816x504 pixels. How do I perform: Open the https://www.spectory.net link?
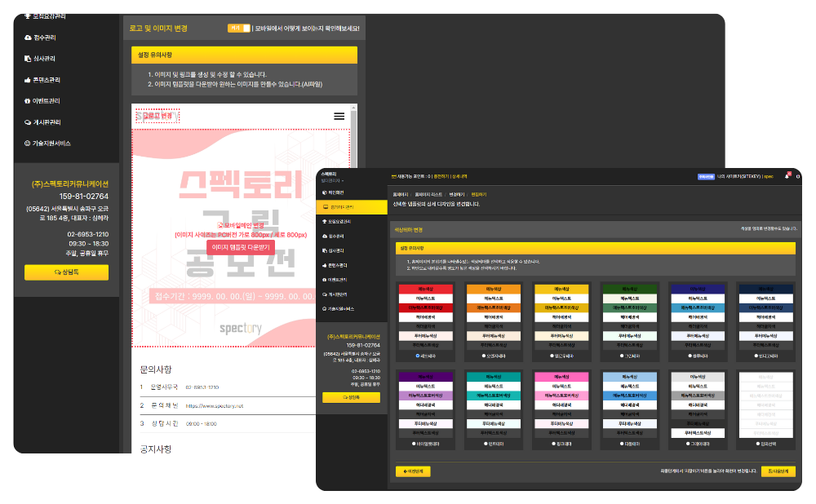[215, 406]
